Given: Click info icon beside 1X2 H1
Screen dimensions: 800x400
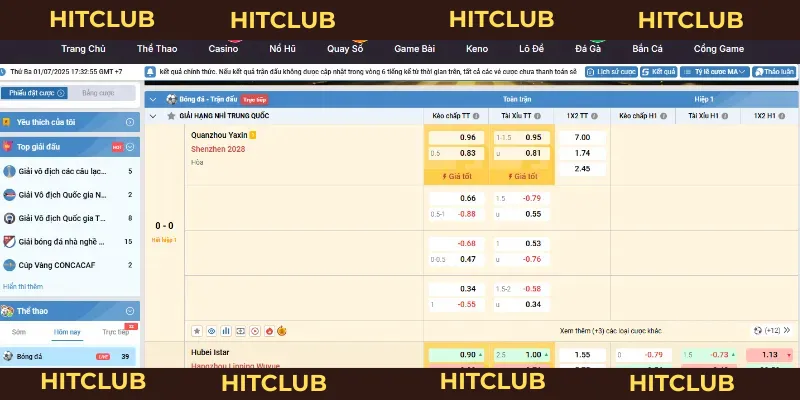Looking at the screenshot, I should (x=781, y=116).
